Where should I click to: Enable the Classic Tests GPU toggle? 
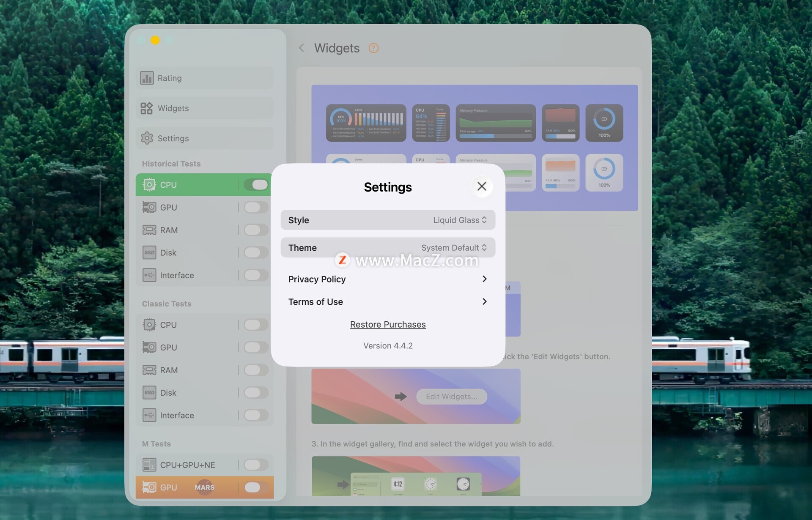pos(256,347)
